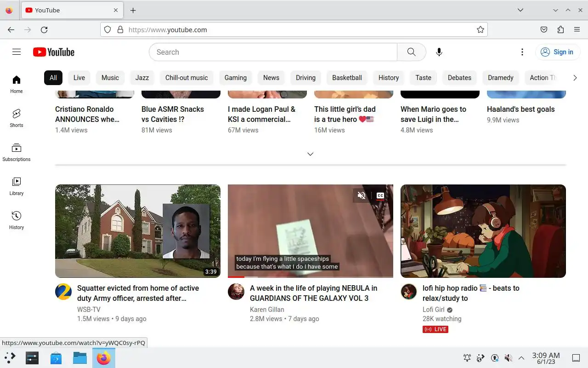Click the Firefox address bar
This screenshot has height=368, width=588.
click(x=294, y=29)
